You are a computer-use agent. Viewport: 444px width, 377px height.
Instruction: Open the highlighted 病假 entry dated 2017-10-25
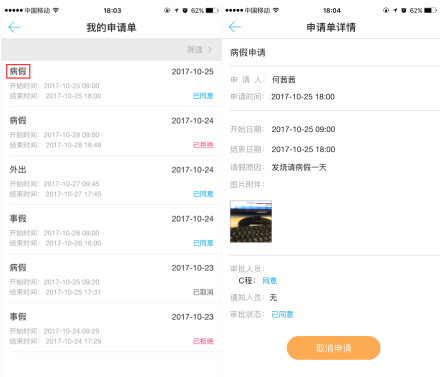pyautogui.click(x=111, y=83)
